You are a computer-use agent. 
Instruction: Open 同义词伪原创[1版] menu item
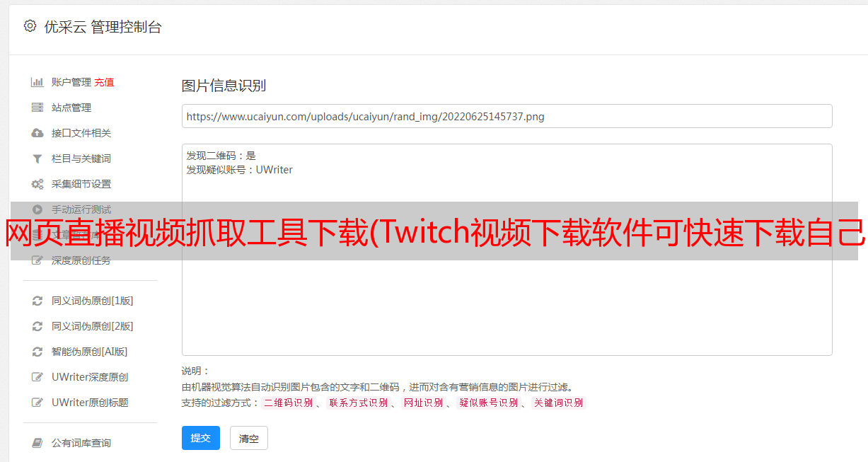click(x=93, y=301)
